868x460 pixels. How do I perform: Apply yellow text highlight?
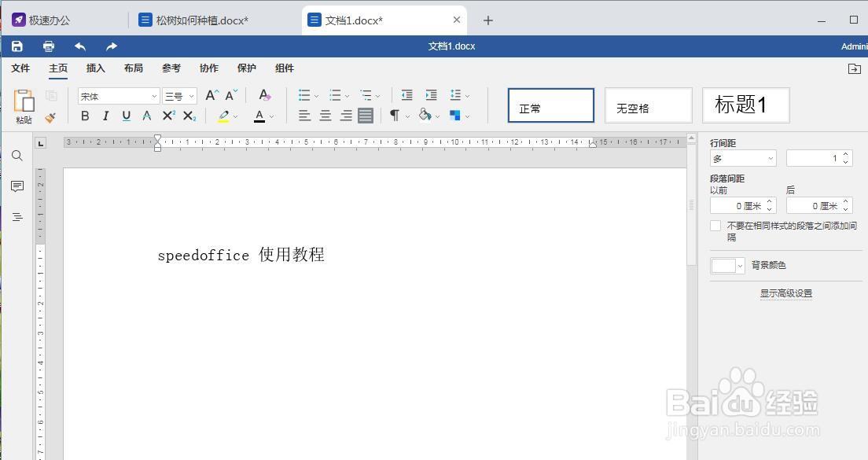tap(224, 116)
